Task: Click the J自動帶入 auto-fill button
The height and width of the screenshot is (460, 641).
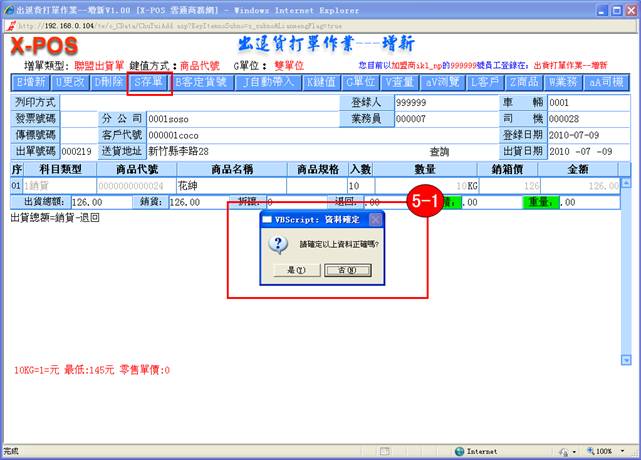Action: (269, 81)
